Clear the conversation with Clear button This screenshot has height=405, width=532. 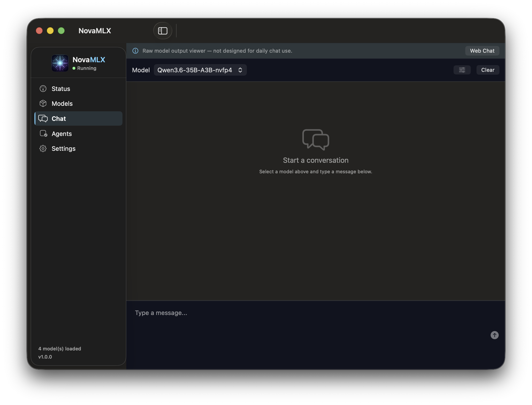click(488, 70)
